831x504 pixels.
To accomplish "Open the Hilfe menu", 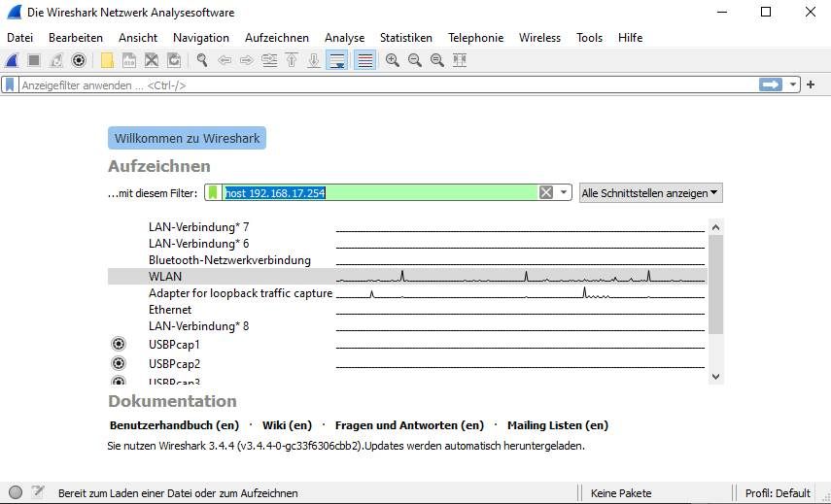I will tap(630, 38).
